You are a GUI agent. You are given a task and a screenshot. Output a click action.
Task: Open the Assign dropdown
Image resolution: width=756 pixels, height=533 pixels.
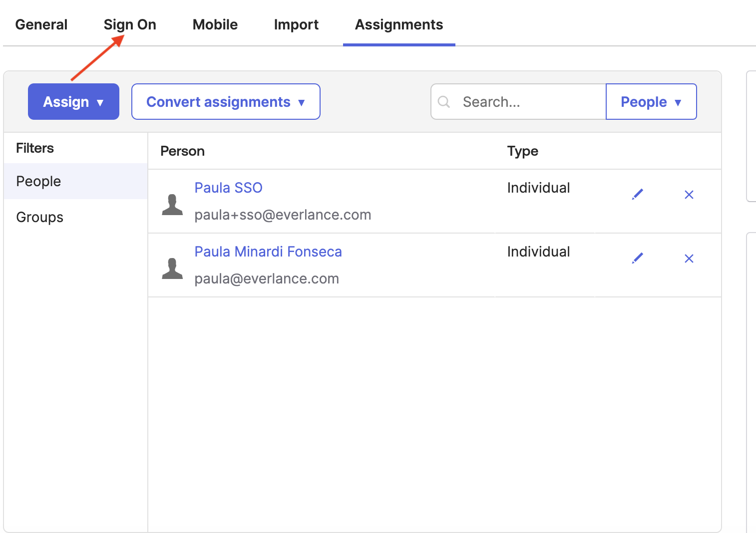pyautogui.click(x=73, y=102)
